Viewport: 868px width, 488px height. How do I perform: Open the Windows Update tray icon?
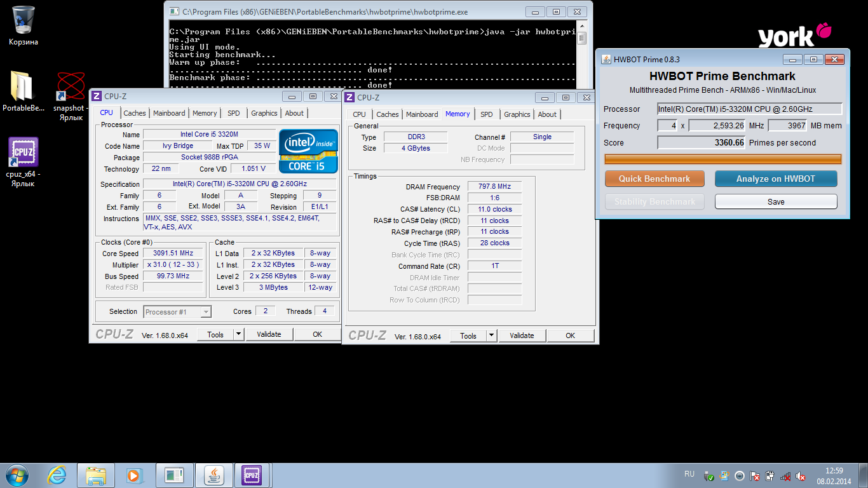coord(724,476)
